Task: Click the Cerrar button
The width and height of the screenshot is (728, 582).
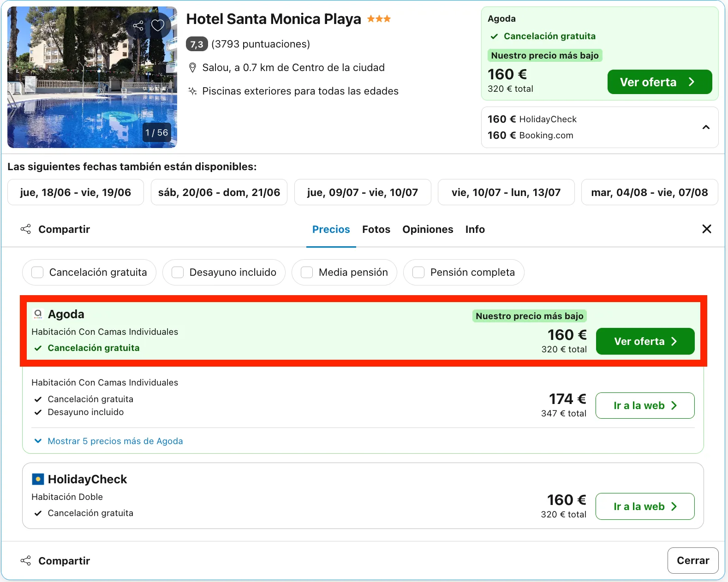Action: tap(693, 560)
